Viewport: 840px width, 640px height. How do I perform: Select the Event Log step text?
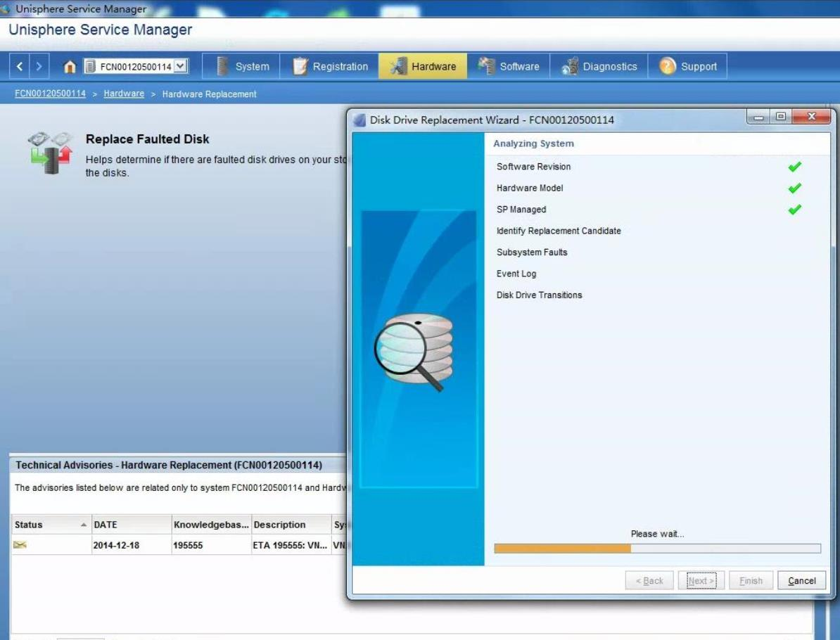coord(516,274)
